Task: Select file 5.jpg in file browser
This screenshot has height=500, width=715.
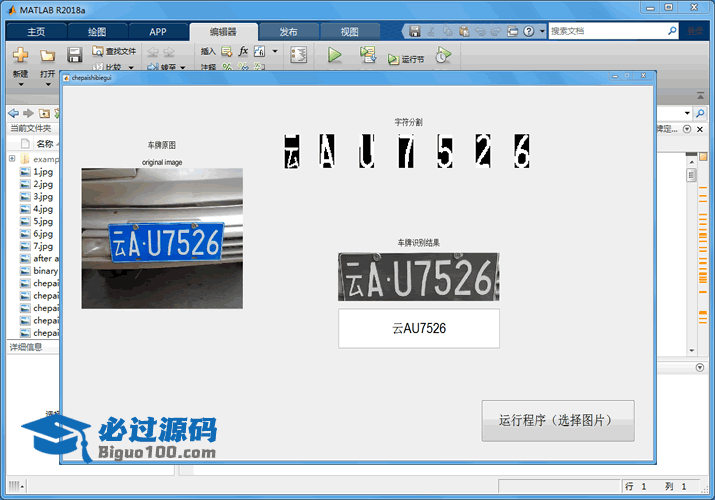Action: click(37, 221)
